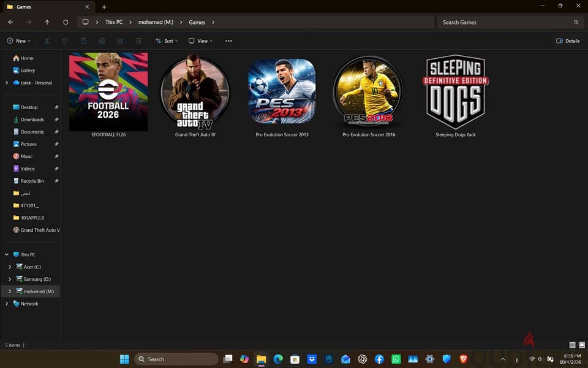Screen dimensions: 588x368
Task: Select Samsung (D:) drive in sidebar
Action: coord(33,279)
